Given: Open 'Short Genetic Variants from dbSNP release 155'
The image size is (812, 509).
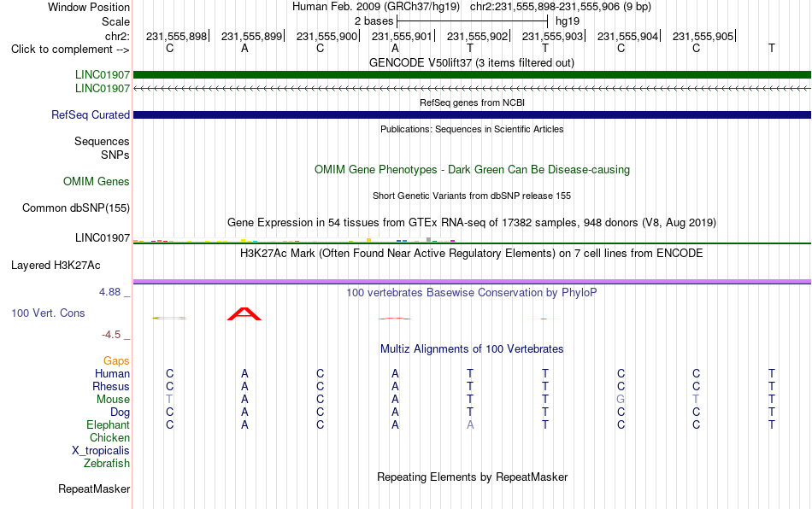Looking at the screenshot, I should click(x=472, y=196).
